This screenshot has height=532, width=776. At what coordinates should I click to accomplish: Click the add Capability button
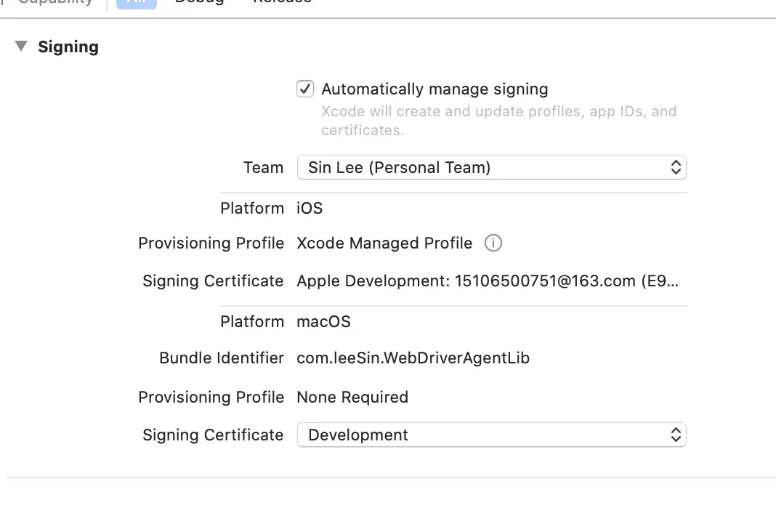point(55,2)
